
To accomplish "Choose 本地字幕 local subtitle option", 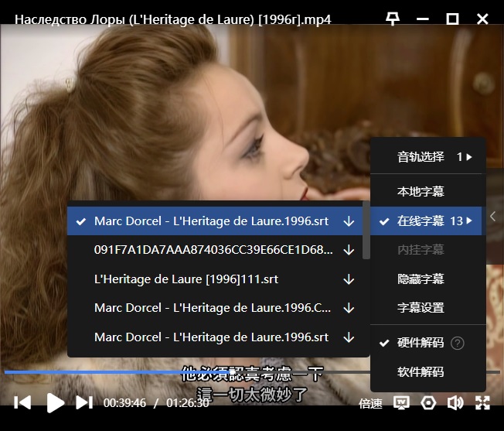I will click(x=421, y=191).
